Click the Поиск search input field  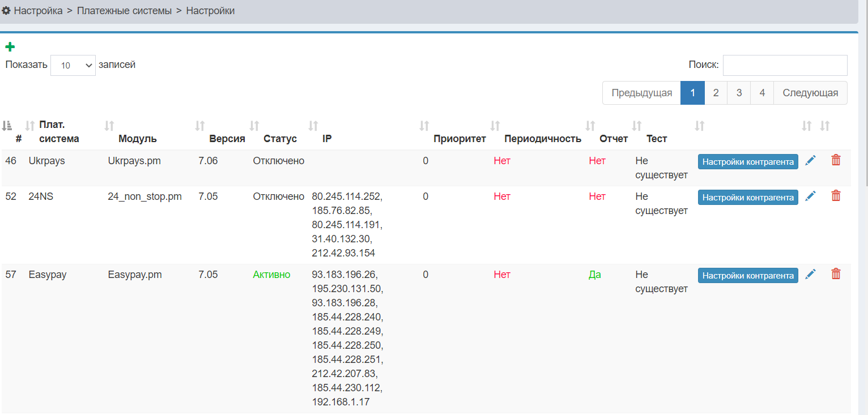tap(785, 65)
